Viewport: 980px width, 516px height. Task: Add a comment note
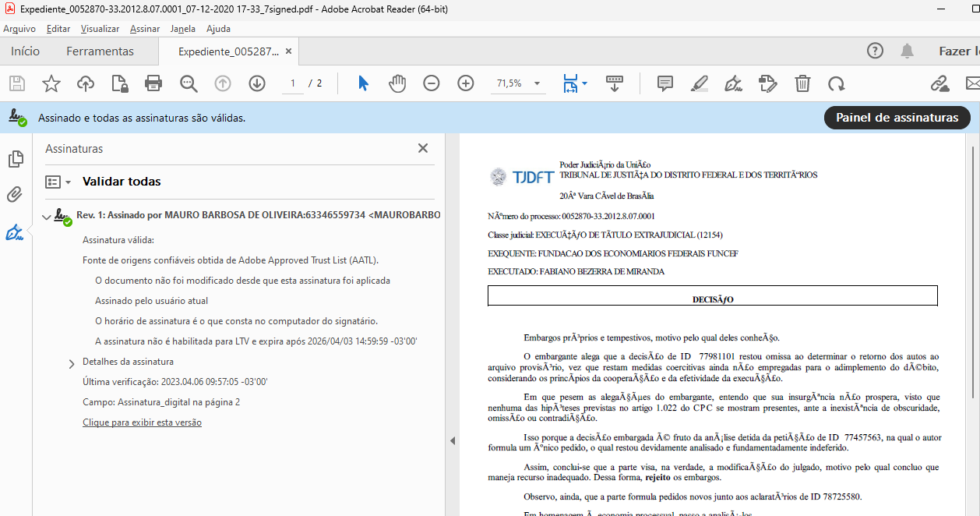(x=665, y=83)
